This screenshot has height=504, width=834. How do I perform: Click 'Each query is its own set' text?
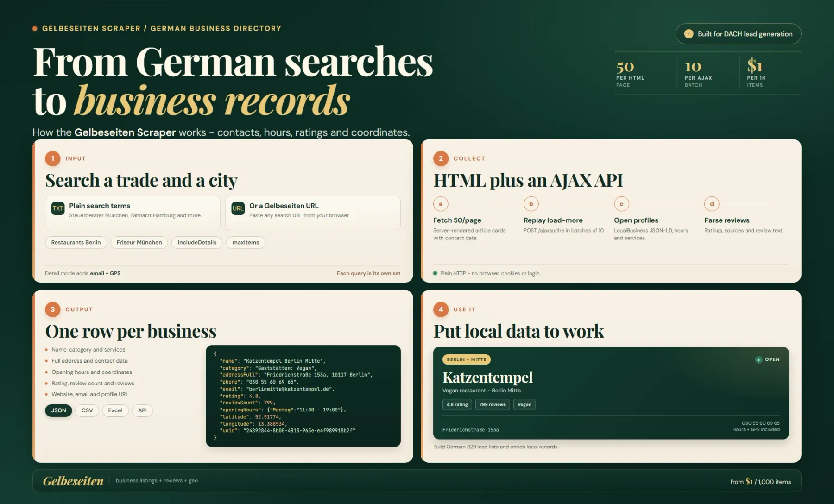tap(369, 273)
